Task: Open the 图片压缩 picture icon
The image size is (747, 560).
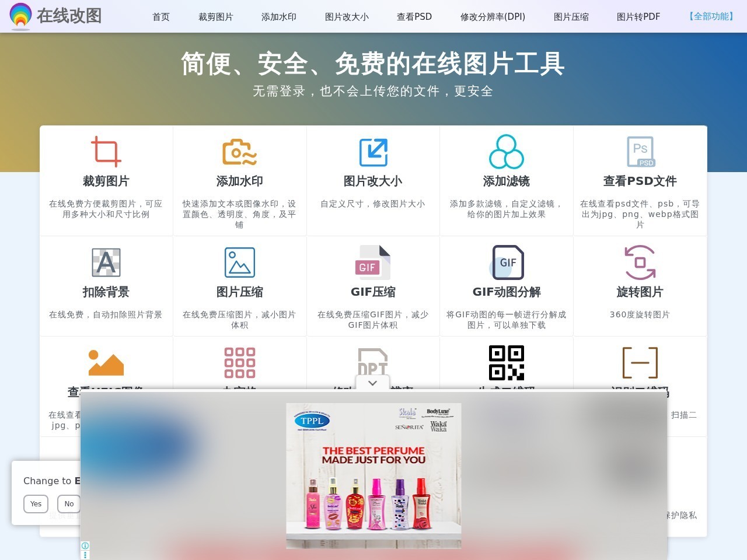Action: coord(239,262)
